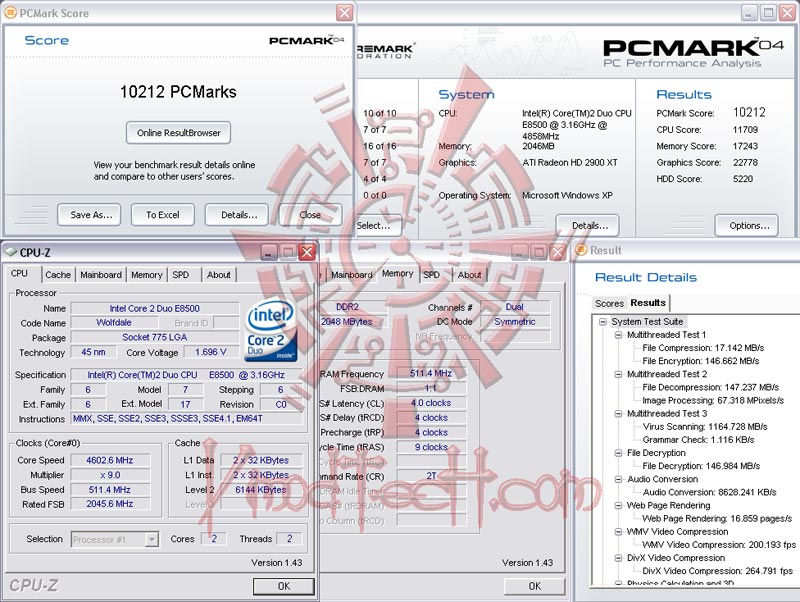Open System Details button in PCMark04 main window
The width and height of the screenshot is (800, 602).
point(588,225)
